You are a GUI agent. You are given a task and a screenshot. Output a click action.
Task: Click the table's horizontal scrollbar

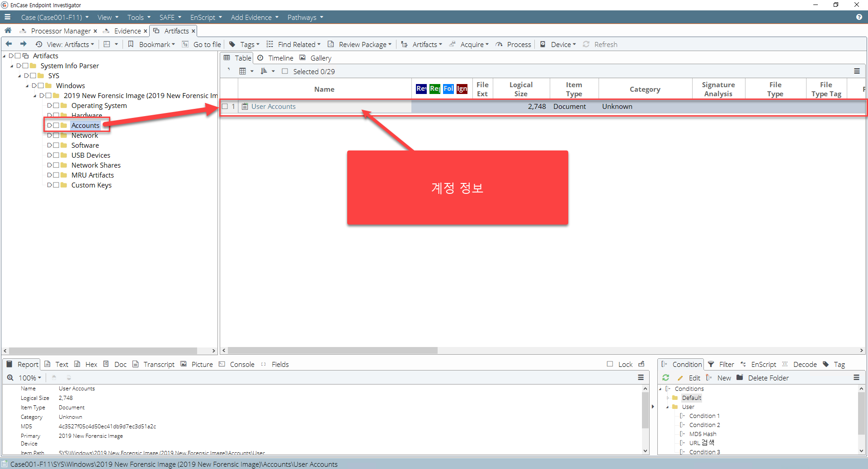332,351
